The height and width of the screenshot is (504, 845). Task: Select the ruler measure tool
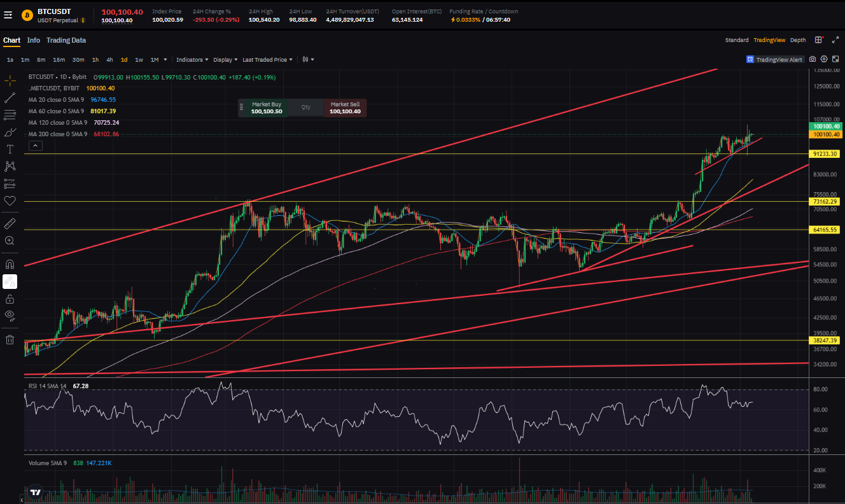point(10,223)
